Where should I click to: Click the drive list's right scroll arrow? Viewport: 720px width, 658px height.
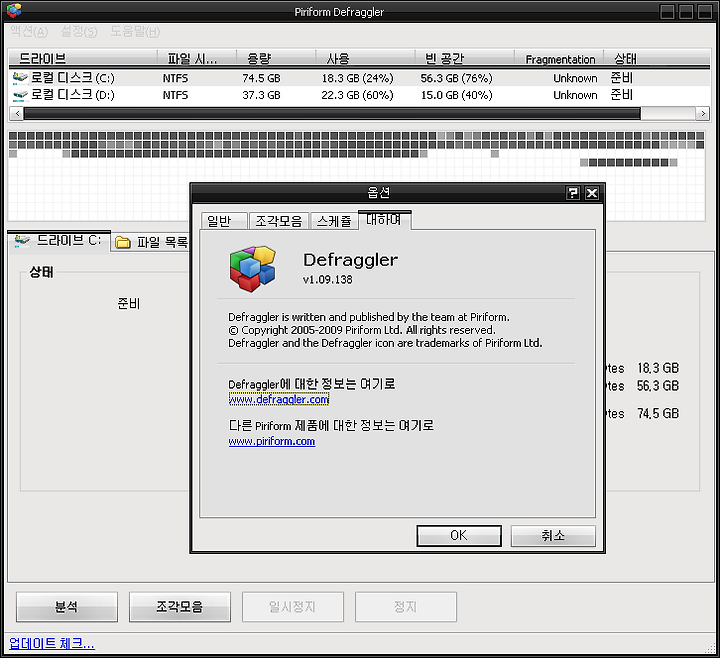[703, 113]
